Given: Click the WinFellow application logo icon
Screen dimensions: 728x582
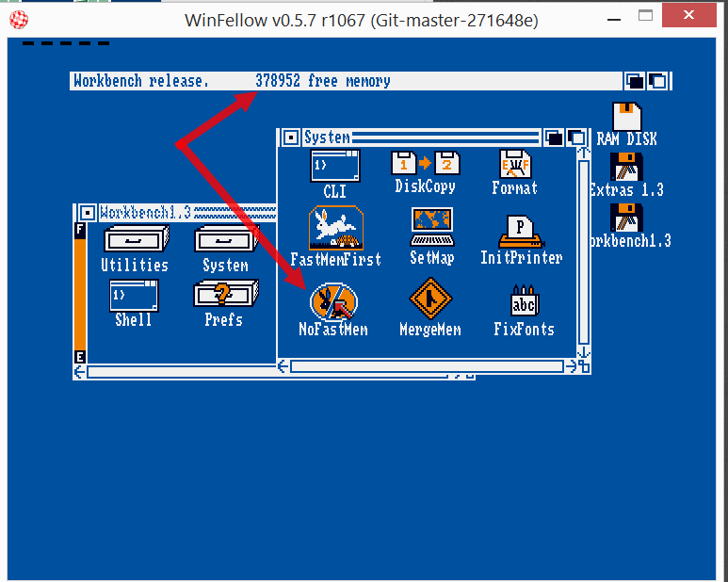Looking at the screenshot, I should click(19, 20).
